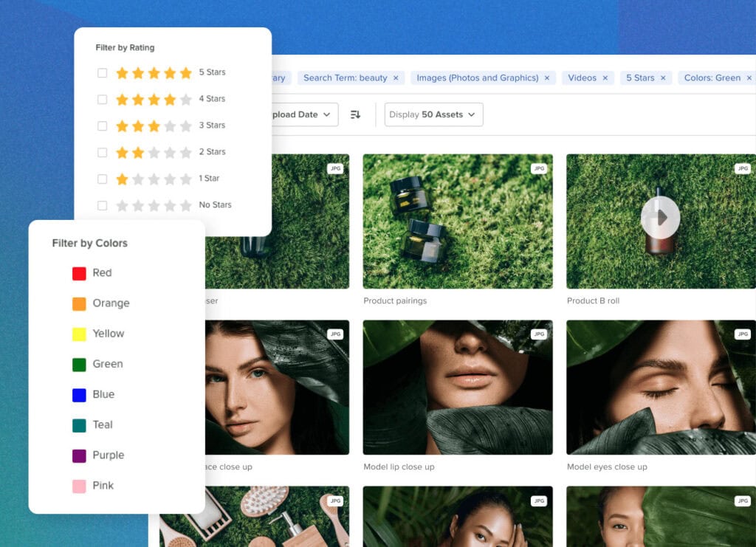The width and height of the screenshot is (756, 547).
Task: Click the JPG badge on Product pairings thumbnail
Action: tap(540, 168)
